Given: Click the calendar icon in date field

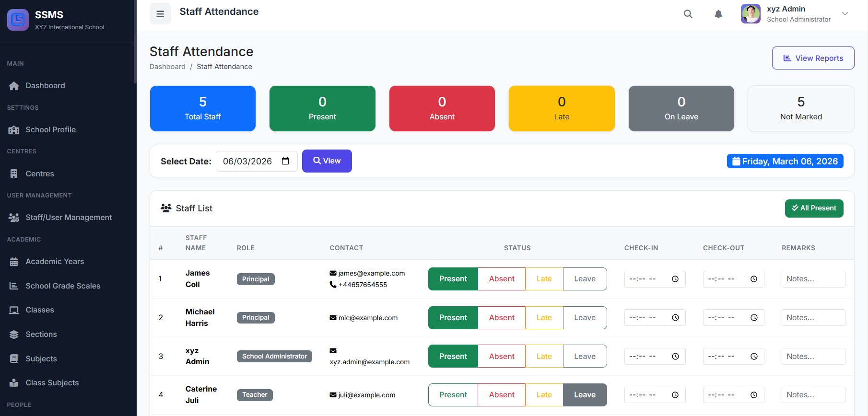Looking at the screenshot, I should 285,161.
